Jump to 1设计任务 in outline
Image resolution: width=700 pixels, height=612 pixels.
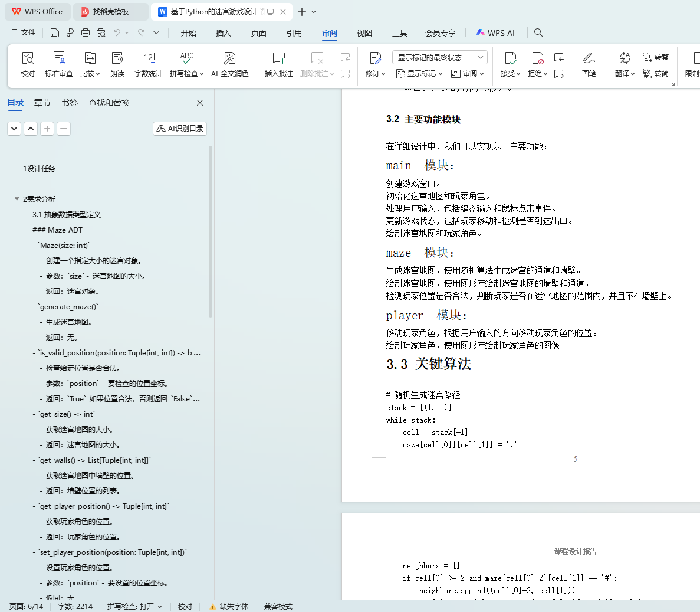40,168
